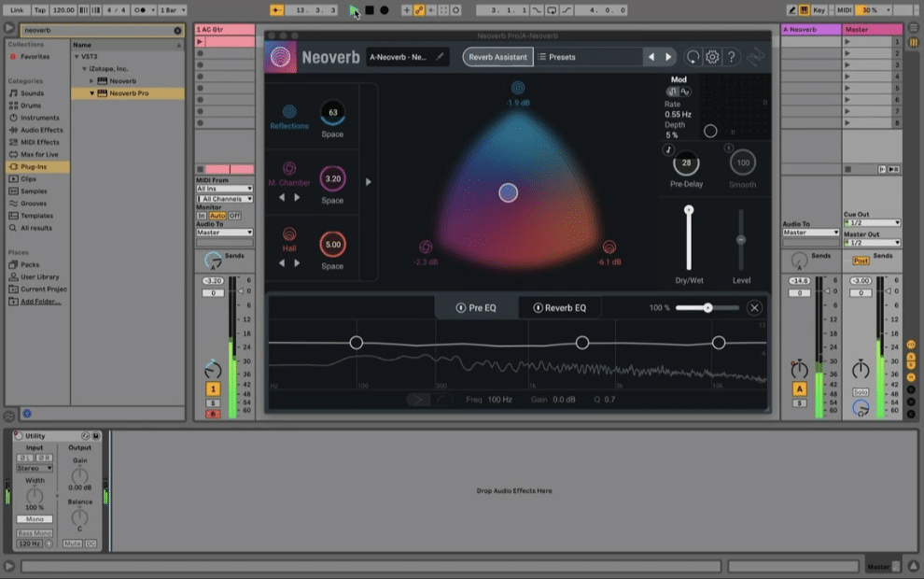Toggle Draw Mode pencil icon
This screenshot has width=924, height=579.
[792, 10]
